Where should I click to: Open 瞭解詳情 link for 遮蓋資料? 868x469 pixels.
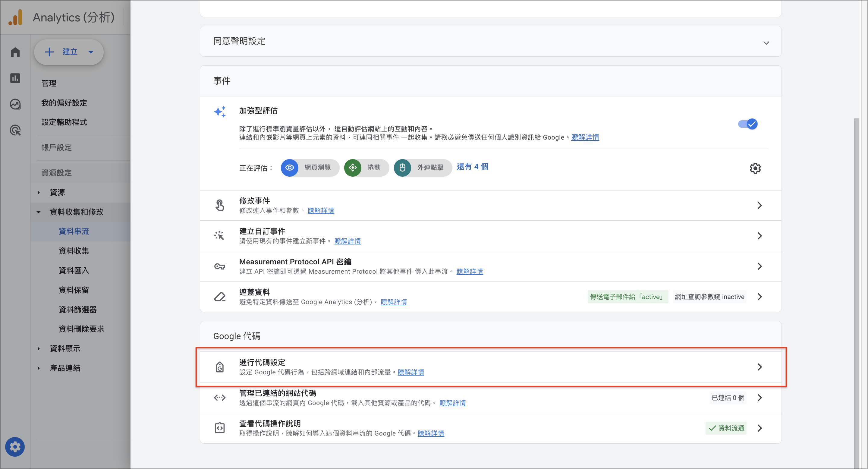point(394,302)
